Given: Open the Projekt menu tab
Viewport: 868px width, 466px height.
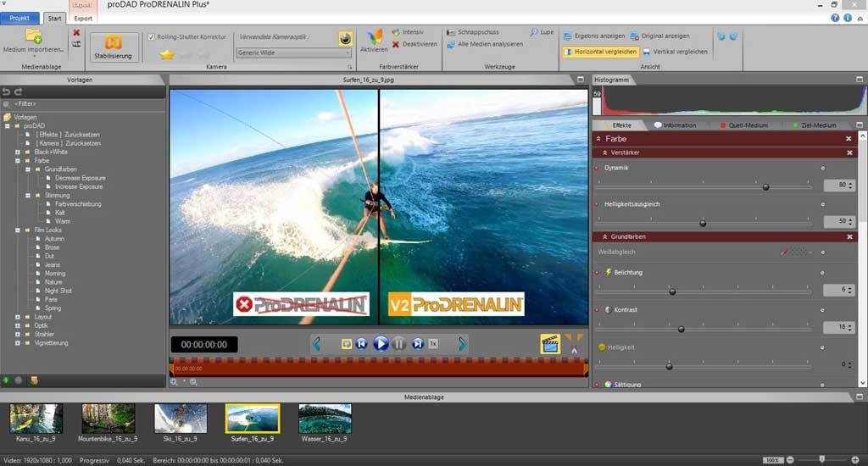Looking at the screenshot, I should click(x=19, y=19).
